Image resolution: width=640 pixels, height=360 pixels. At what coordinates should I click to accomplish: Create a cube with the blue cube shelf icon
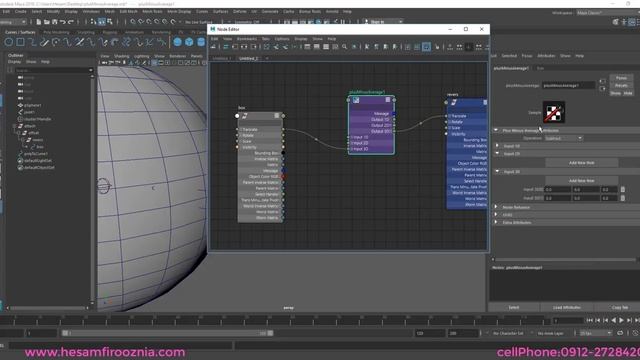pyautogui.click(x=189, y=42)
